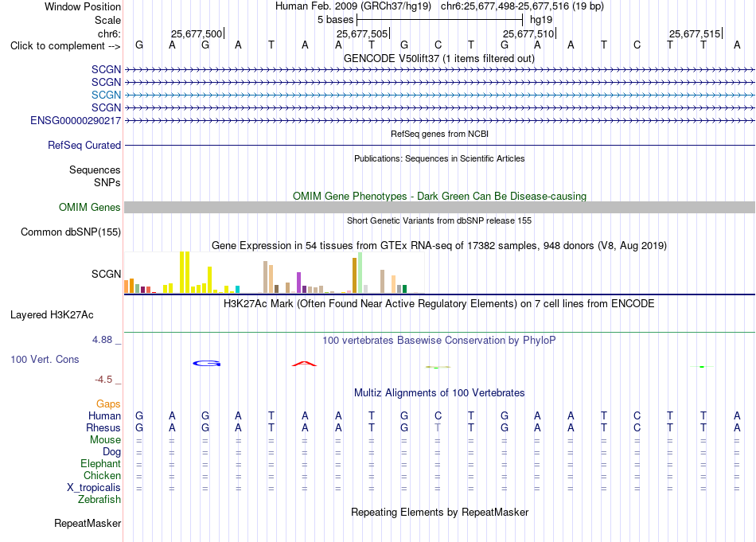Screen dimensions: 756x542
Task: Select the Rhesus alignment row label
Action: [103, 427]
